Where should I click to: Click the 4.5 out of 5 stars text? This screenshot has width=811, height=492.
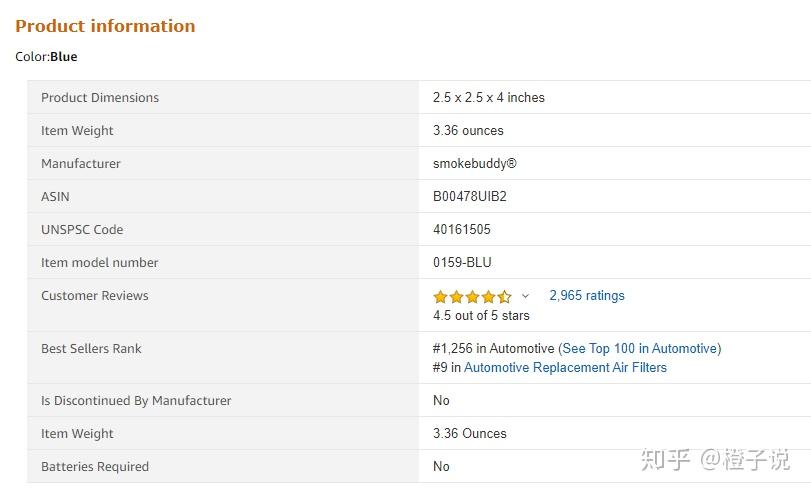481,315
